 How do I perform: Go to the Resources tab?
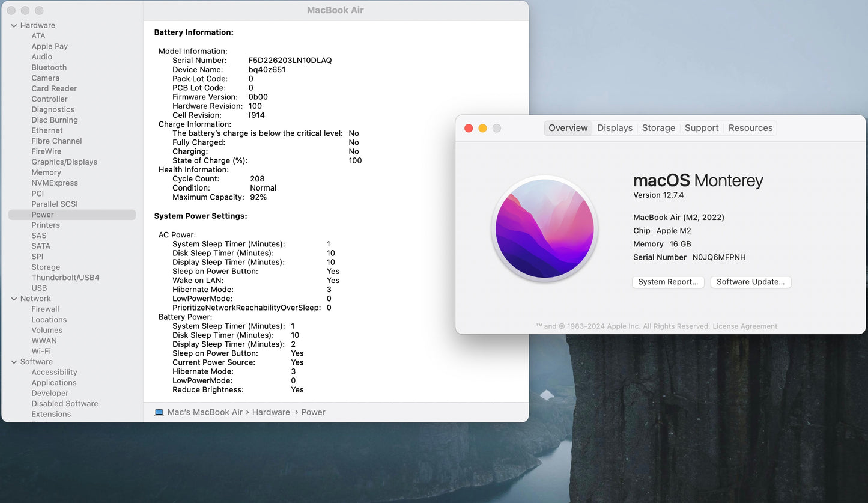point(750,128)
